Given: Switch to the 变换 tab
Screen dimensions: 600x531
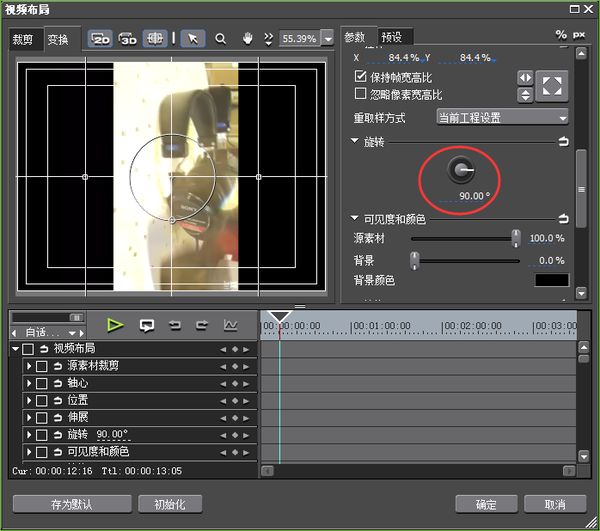Looking at the screenshot, I should pos(59,39).
